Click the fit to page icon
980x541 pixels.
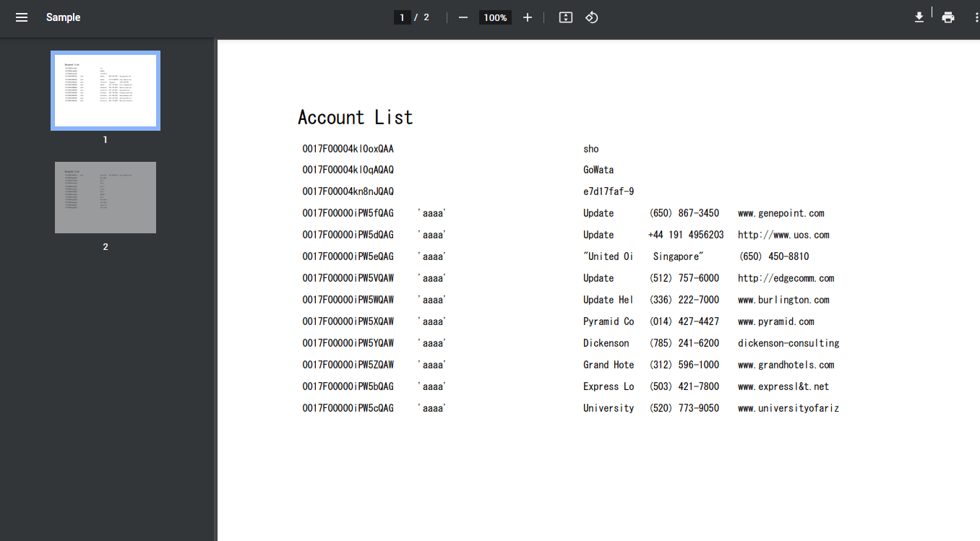566,17
